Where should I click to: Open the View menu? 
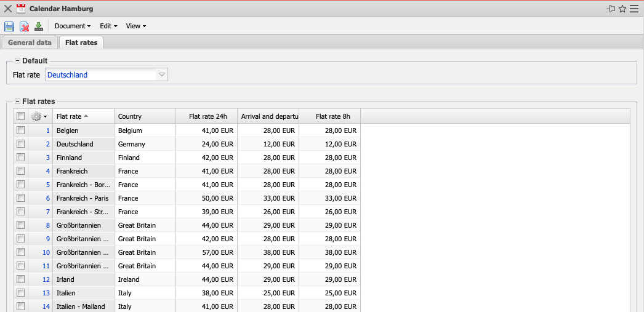pos(135,26)
